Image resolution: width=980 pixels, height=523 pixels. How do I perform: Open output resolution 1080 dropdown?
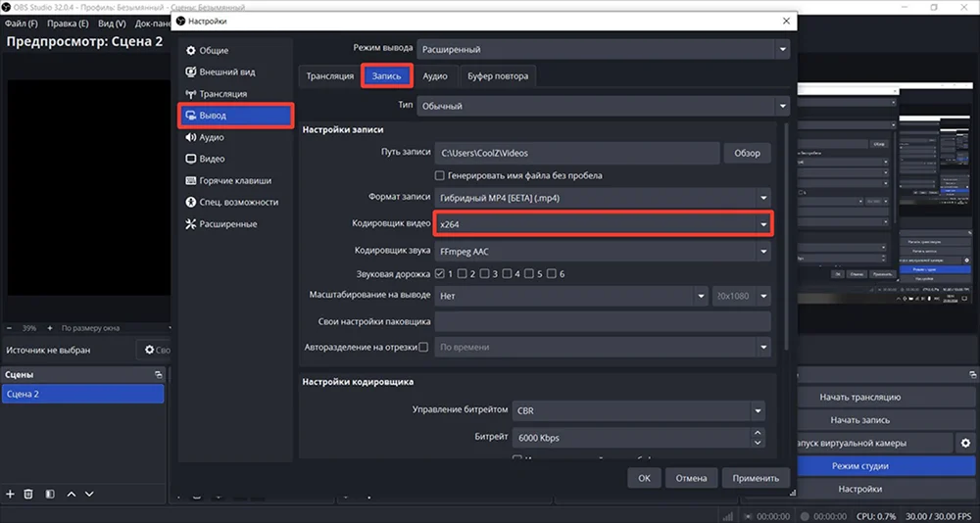click(741, 296)
